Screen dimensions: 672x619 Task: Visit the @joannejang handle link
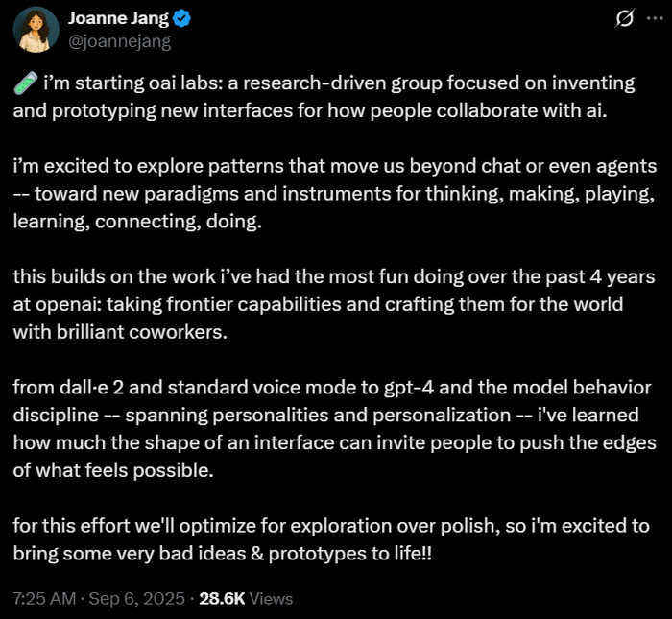(x=120, y=42)
